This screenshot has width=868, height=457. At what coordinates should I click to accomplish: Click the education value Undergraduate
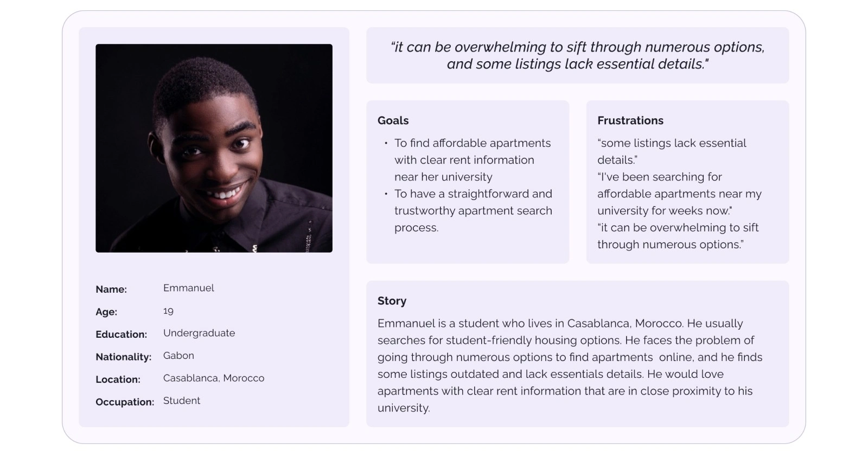(199, 333)
